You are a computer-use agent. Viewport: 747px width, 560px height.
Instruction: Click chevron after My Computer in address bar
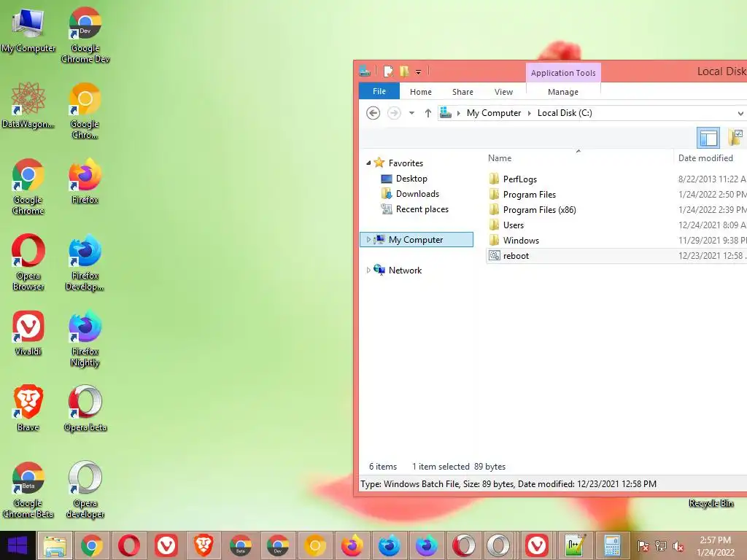[529, 113]
